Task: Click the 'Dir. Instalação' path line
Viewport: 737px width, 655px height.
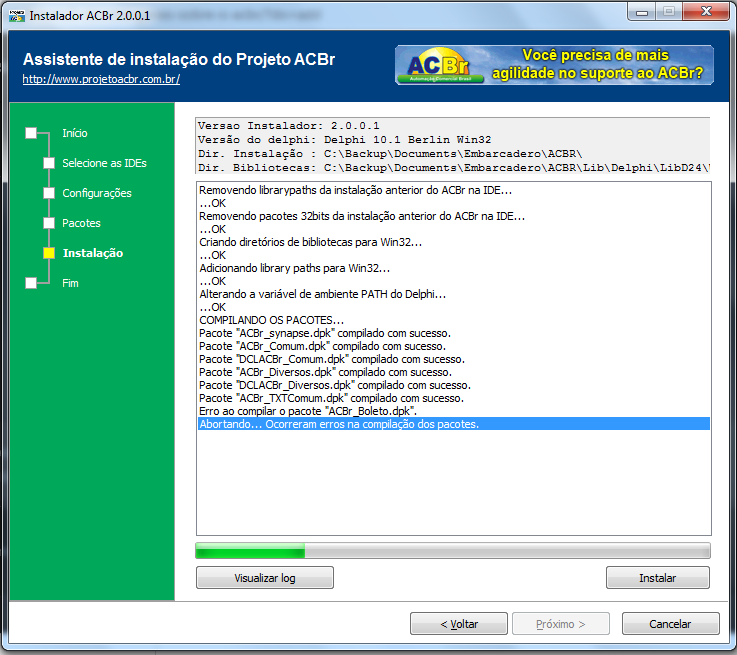Action: point(390,154)
